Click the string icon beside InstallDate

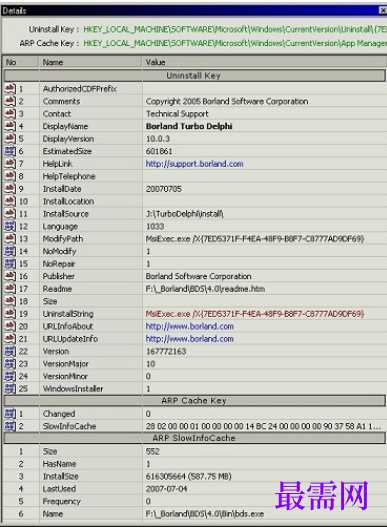coord(10,189)
